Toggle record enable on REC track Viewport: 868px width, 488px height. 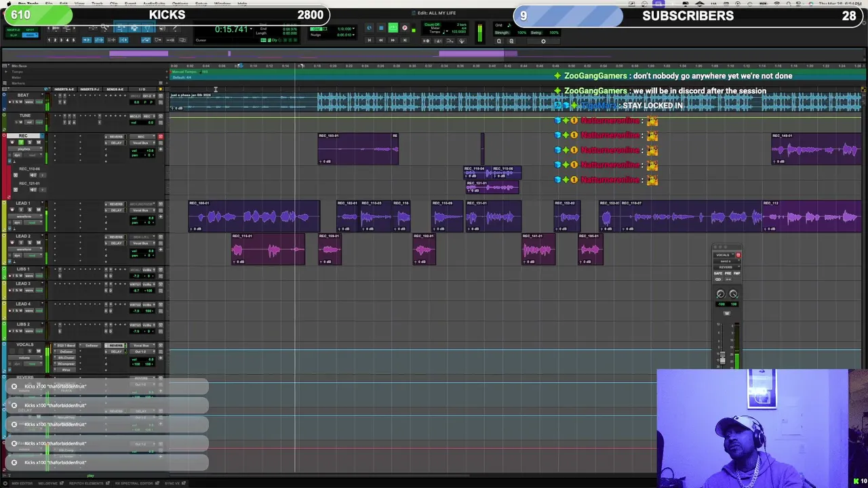coord(12,142)
